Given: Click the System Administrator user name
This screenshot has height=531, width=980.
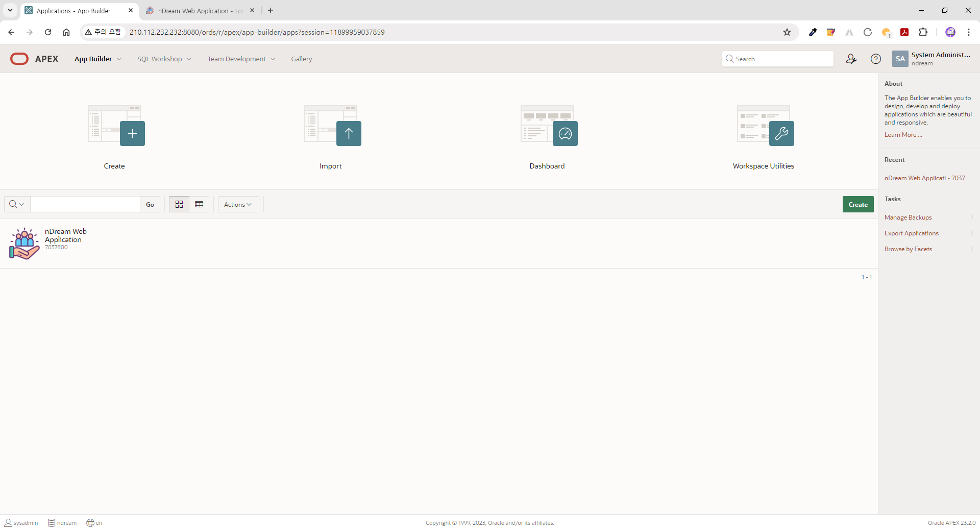Looking at the screenshot, I should (x=941, y=55).
